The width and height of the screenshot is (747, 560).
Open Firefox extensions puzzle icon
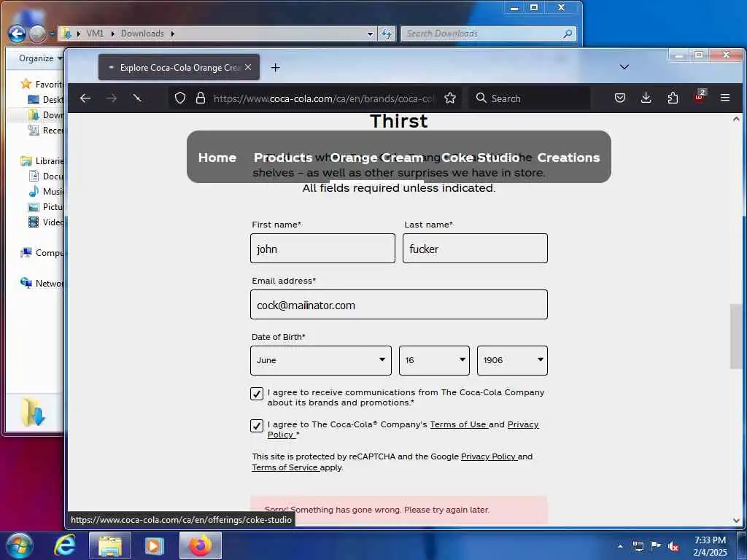tap(673, 98)
